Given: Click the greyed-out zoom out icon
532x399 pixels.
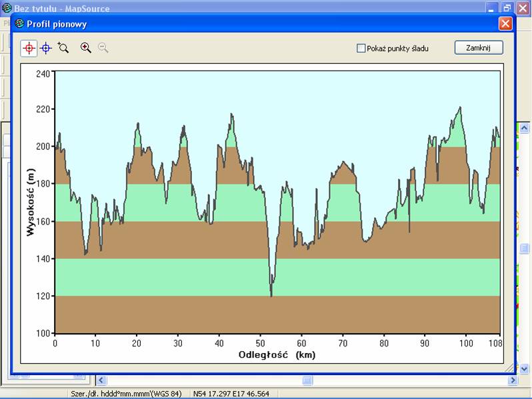Looking at the screenshot, I should [x=103, y=48].
